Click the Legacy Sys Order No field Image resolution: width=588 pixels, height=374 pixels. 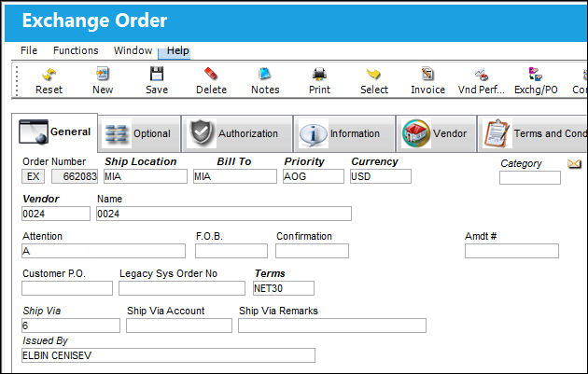(x=182, y=288)
